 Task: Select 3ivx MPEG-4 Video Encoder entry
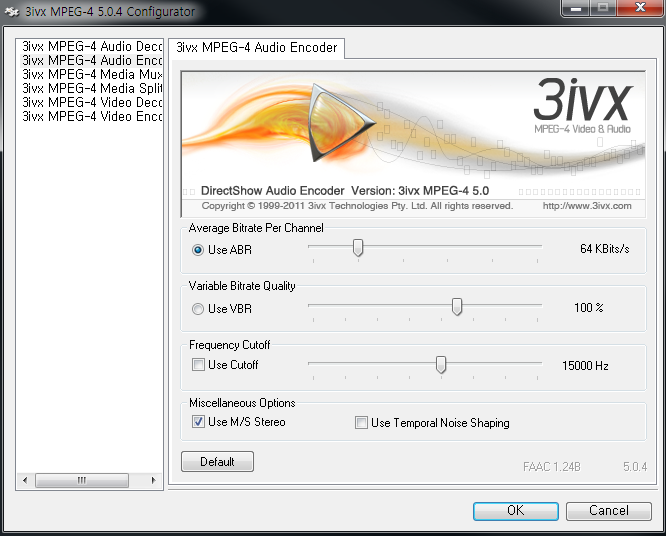coord(91,116)
